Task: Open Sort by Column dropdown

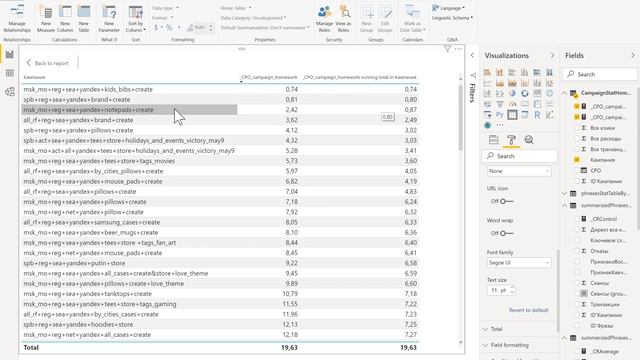Action: pyautogui.click(x=136, y=19)
